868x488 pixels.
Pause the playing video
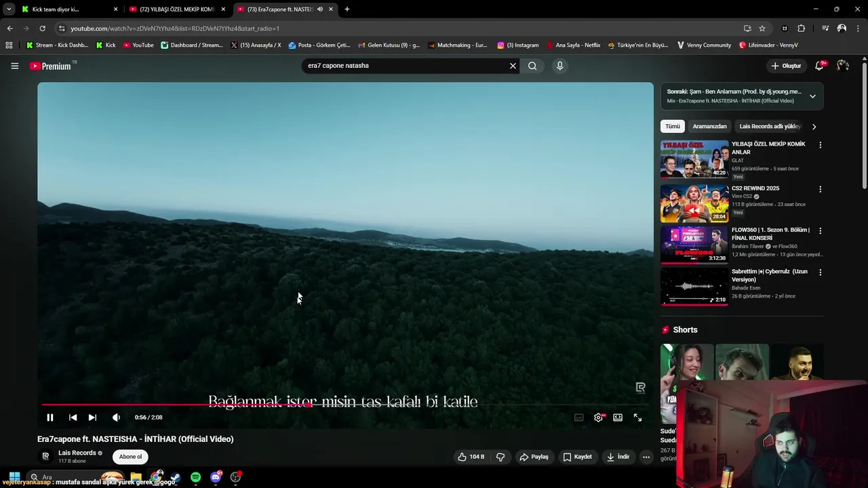coord(50,418)
